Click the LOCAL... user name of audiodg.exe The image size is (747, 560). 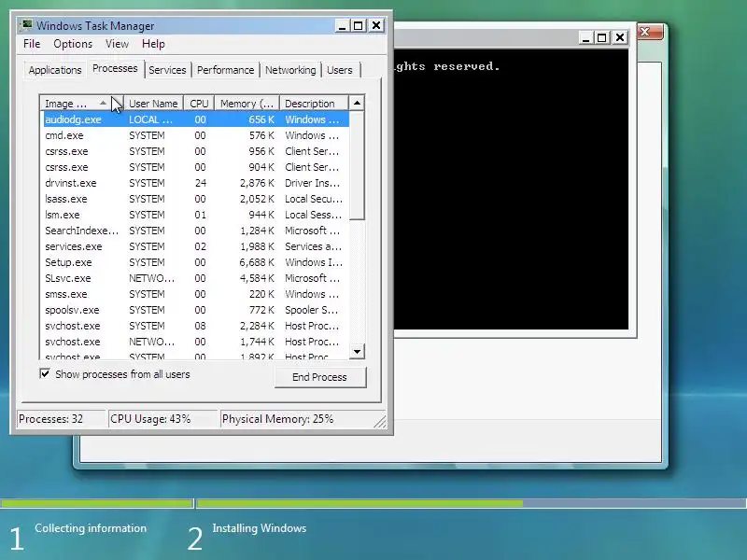click(x=150, y=119)
